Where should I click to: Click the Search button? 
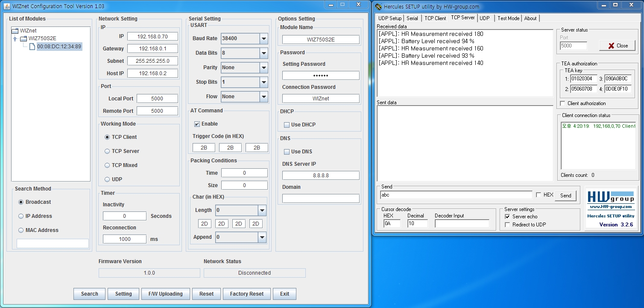90,294
